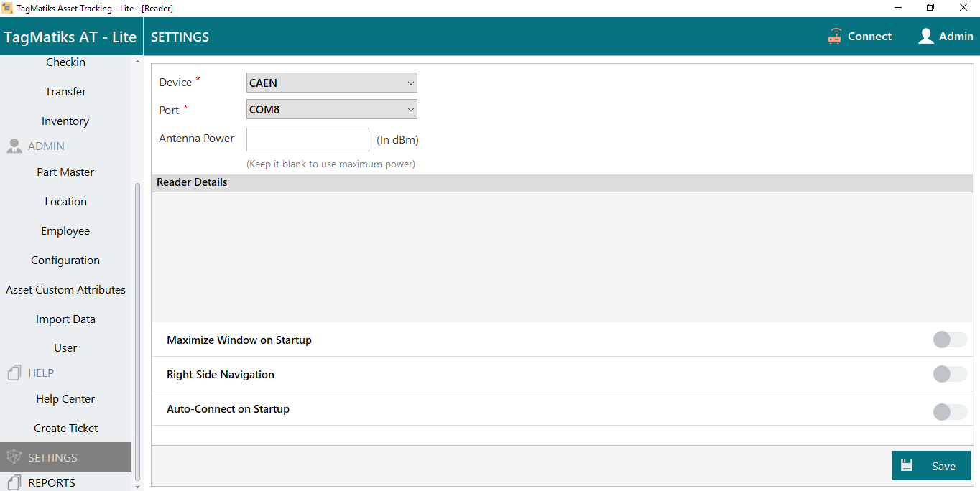Select Create Ticket under Help
Screen dimensions: 980x491
pos(65,429)
